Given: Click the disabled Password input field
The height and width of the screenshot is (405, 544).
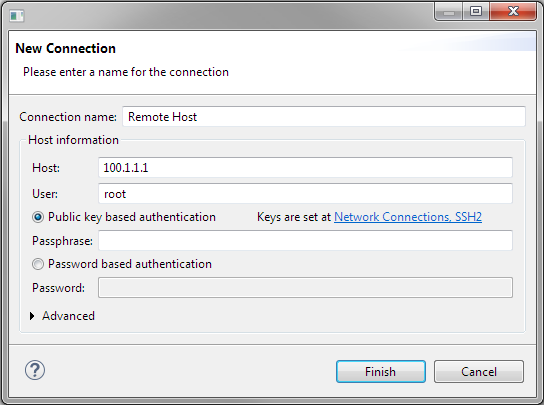Looking at the screenshot, I should point(305,287).
